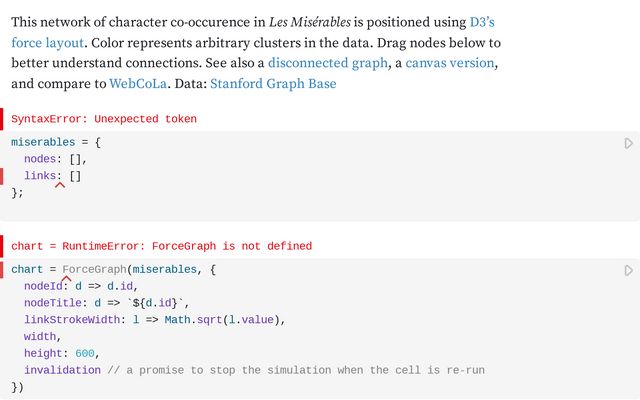Place cursor in the links: [] array

[75, 176]
